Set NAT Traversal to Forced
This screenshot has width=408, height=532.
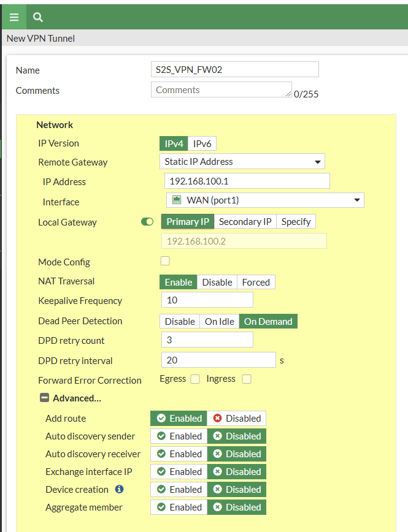[x=256, y=282]
